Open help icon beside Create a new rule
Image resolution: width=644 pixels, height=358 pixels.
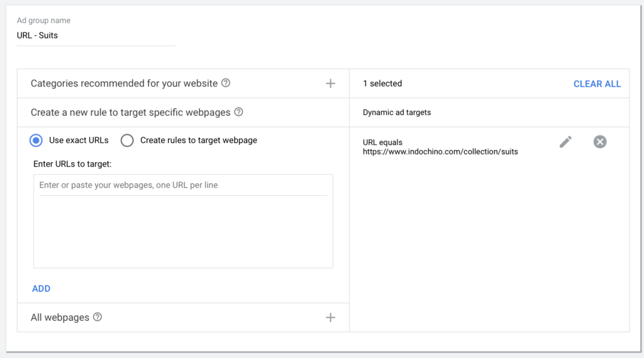click(x=238, y=112)
